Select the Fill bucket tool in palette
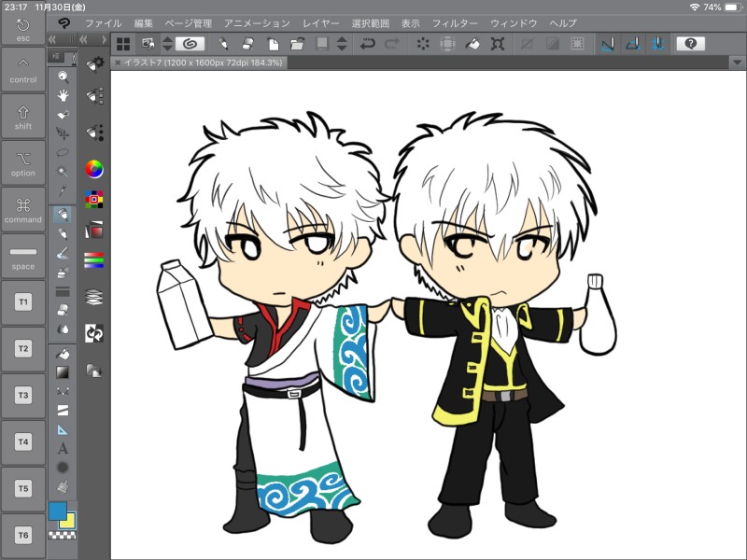 63,354
